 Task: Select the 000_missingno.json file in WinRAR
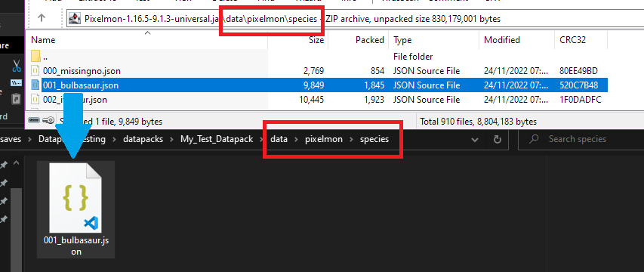82,71
